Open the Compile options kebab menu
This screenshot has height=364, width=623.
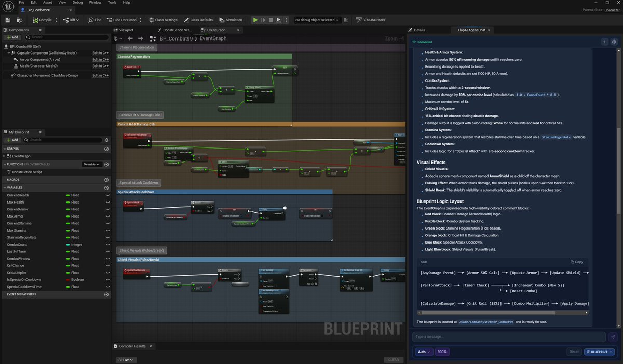56,20
